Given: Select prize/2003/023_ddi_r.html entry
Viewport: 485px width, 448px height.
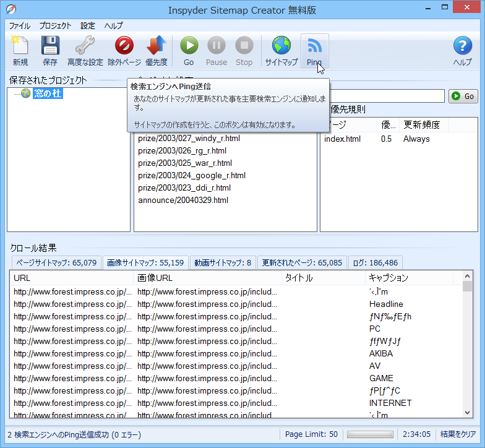Looking at the screenshot, I should click(184, 188).
